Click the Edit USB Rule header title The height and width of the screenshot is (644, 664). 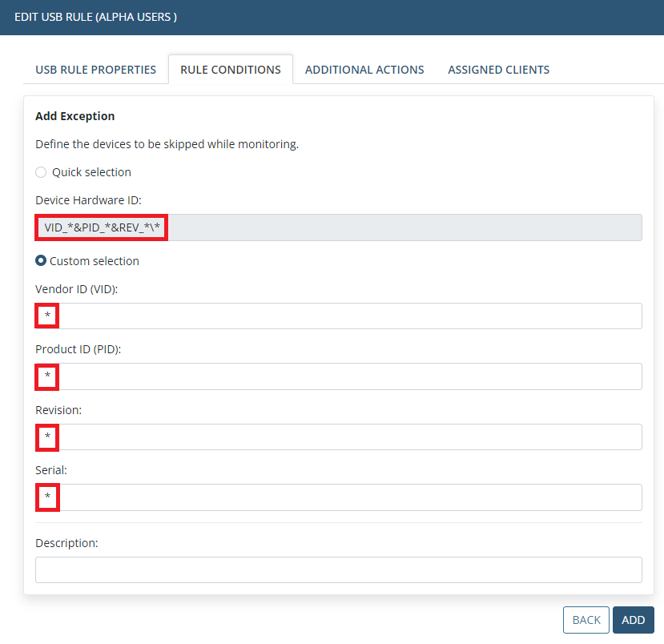(96, 17)
